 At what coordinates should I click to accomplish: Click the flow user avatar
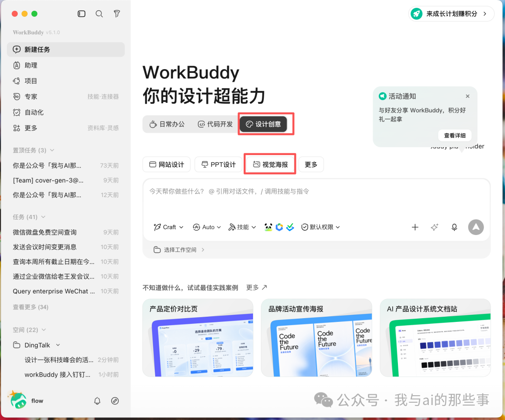coord(18,400)
